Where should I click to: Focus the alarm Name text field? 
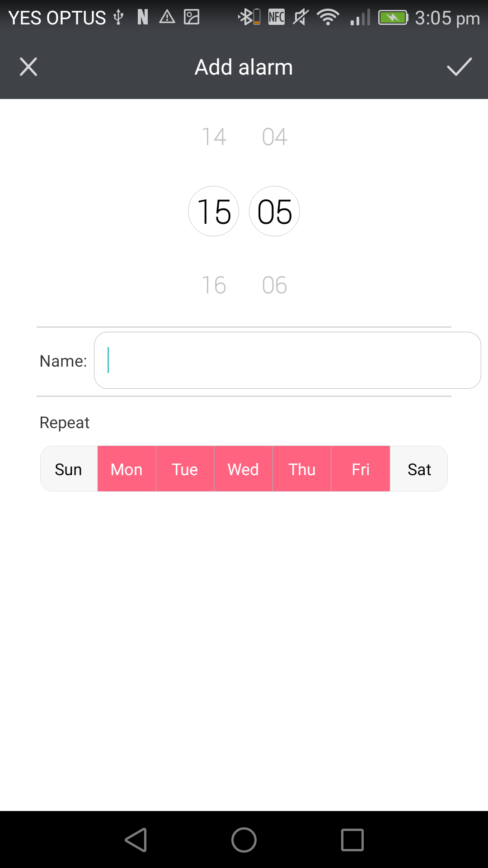[x=287, y=360]
